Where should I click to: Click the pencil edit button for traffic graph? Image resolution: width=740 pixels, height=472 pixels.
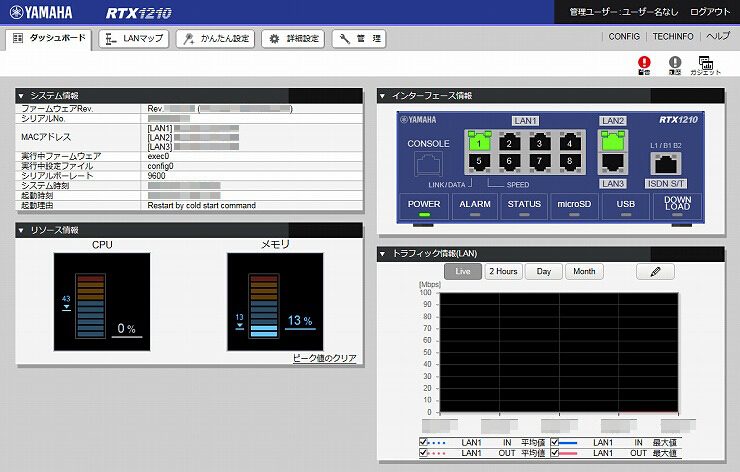coord(655,271)
